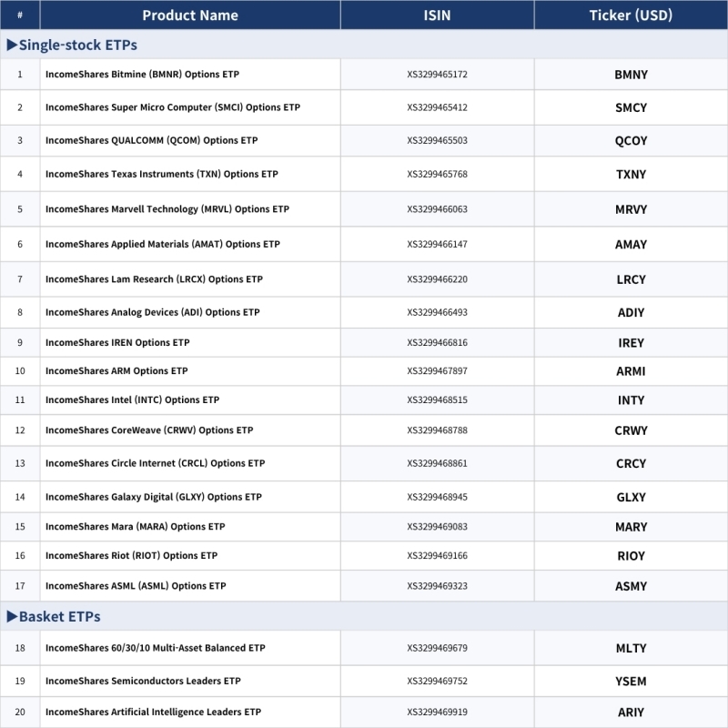Click ISIN XS3299466220
This screenshot has width=728, height=728.
pos(437,279)
